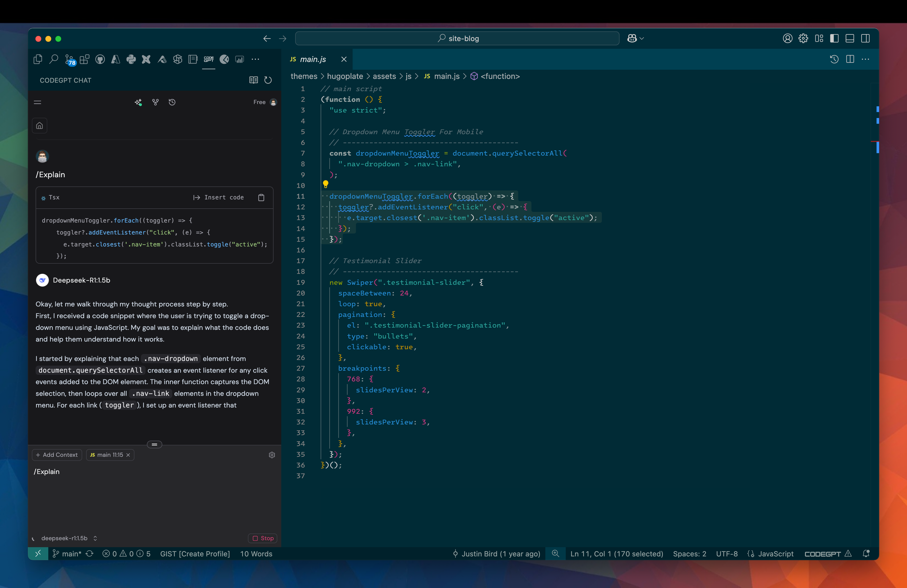Screen dimensions: 907x588
Task: Open the Copilot icon in title bar
Action: click(x=632, y=39)
